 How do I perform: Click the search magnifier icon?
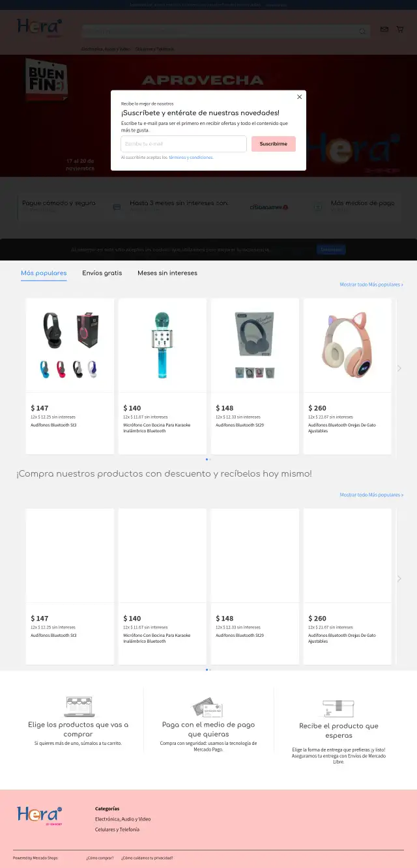362,31
